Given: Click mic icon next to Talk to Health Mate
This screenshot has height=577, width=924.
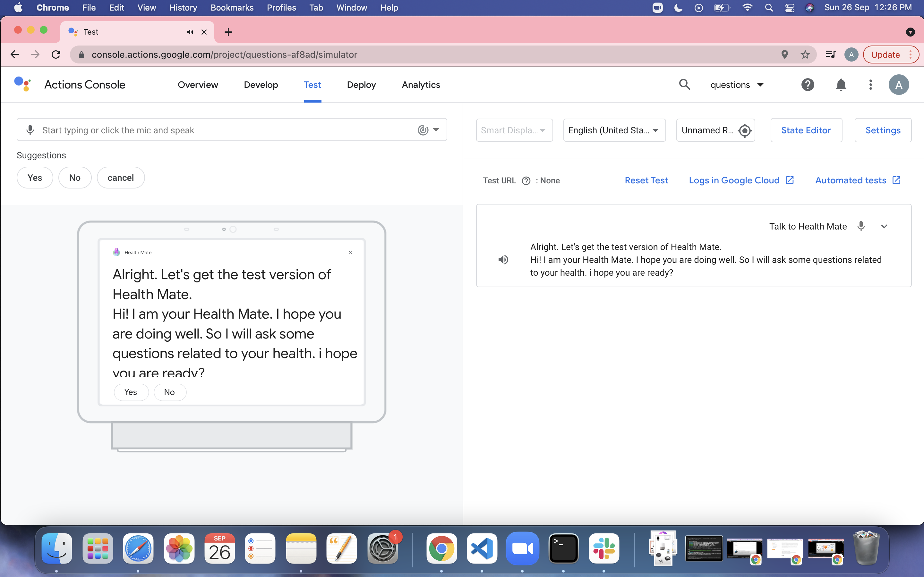Looking at the screenshot, I should coord(861,226).
